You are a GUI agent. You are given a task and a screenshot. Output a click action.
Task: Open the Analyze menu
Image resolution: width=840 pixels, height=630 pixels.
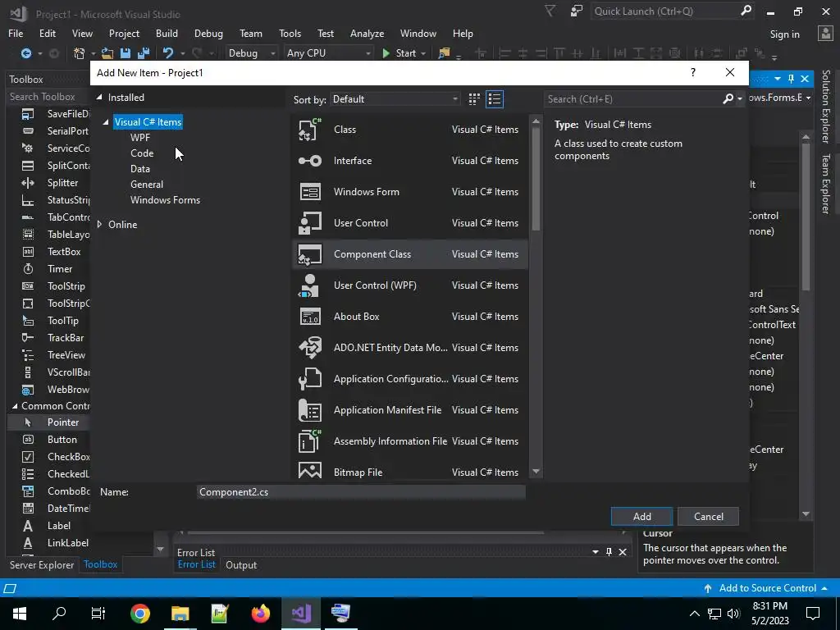pos(367,33)
